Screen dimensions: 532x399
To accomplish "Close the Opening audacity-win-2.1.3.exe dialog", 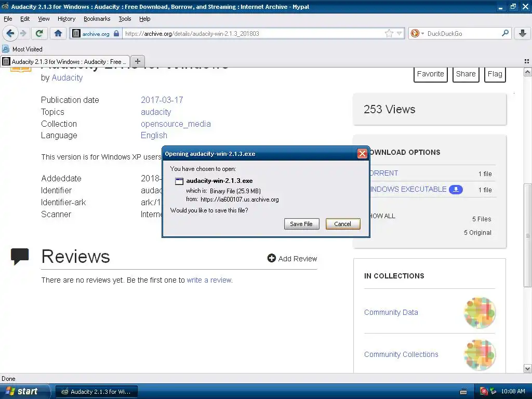I will tap(362, 154).
